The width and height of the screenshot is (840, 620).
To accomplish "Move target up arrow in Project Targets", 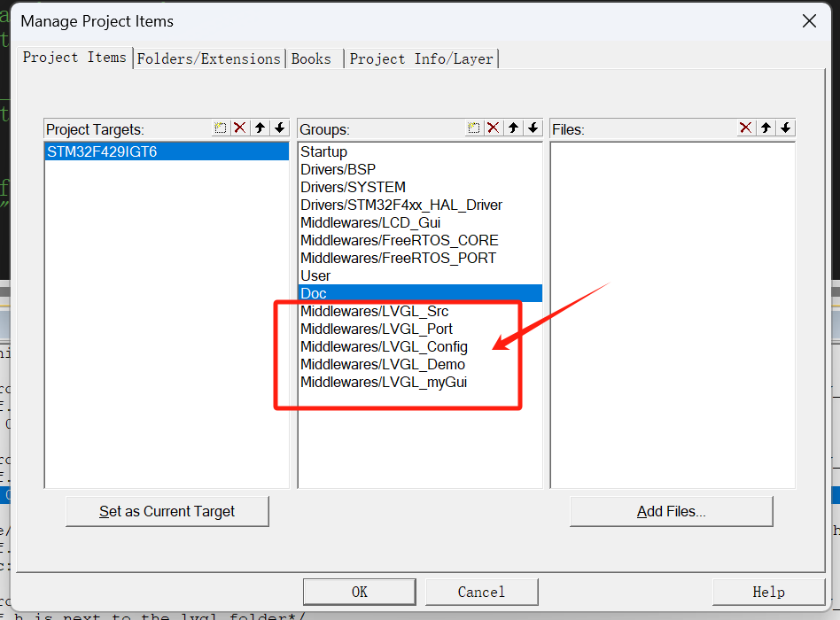I will pyautogui.click(x=260, y=128).
